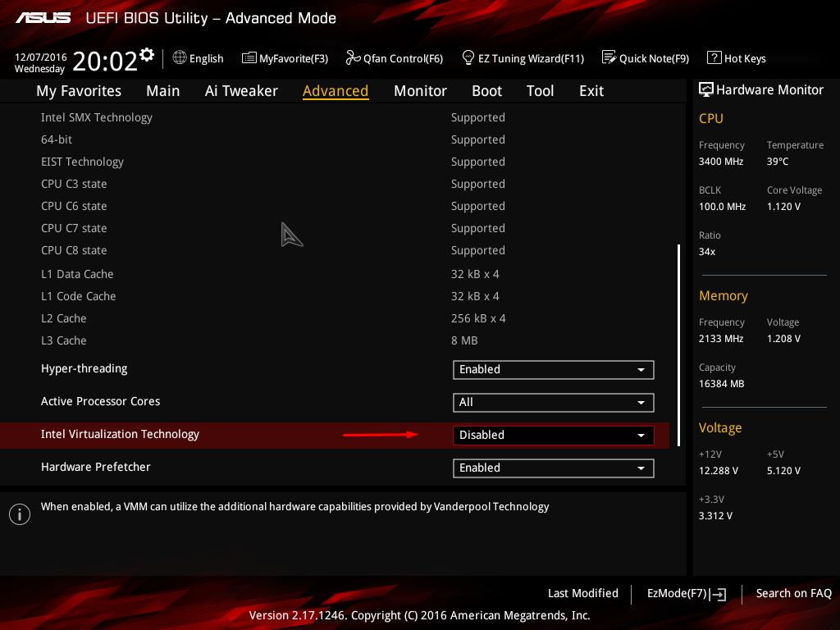Click the EZ Tuning Wizard(F11) label

(x=531, y=58)
